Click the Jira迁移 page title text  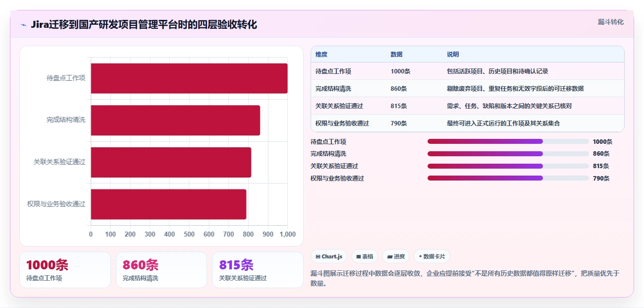pyautogui.click(x=144, y=25)
